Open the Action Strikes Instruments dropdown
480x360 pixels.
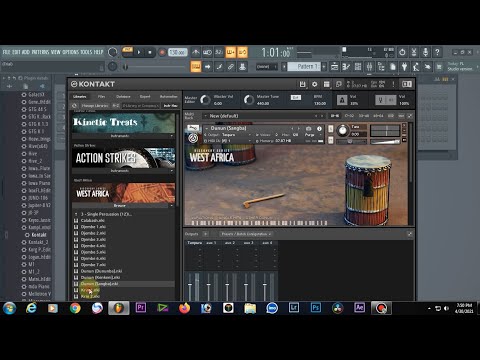click(x=123, y=171)
